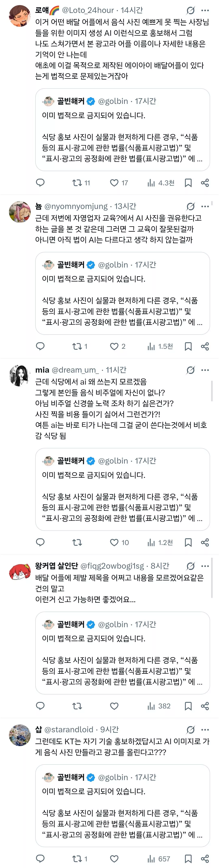Share the Loto_24hour tweet
Image resolution: width=219 pixels, height=868 pixels.
point(205,183)
